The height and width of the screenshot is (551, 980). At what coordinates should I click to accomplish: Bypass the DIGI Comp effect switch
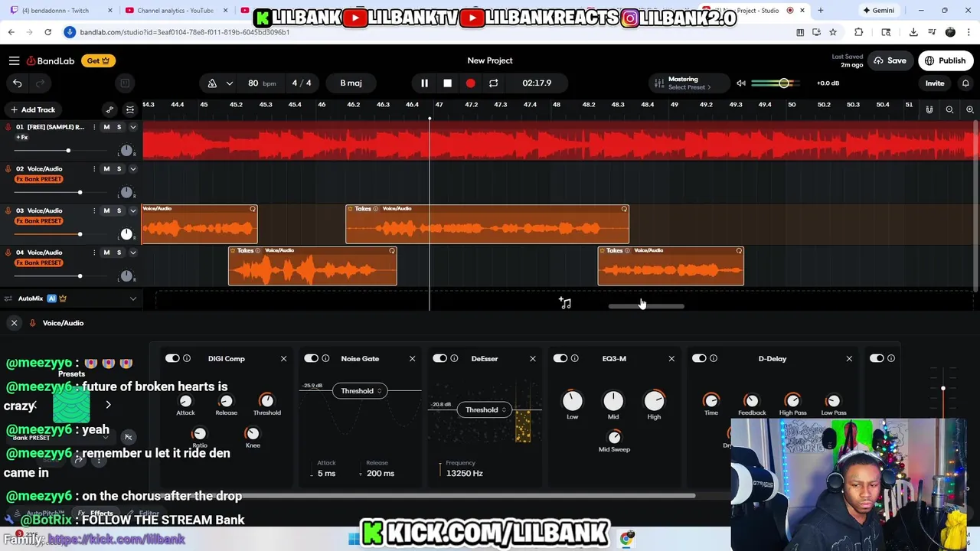(172, 358)
